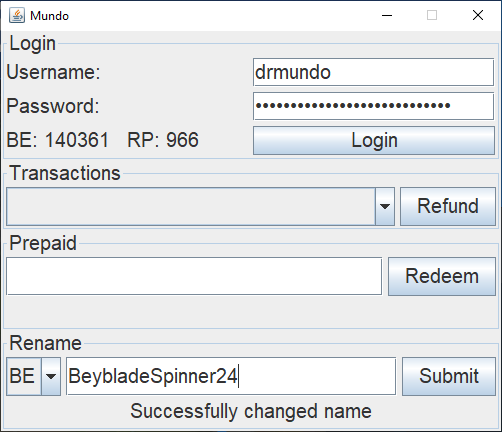502x432 pixels.
Task: Click the rename field with BeybladeSpinner24
Action: [231, 376]
